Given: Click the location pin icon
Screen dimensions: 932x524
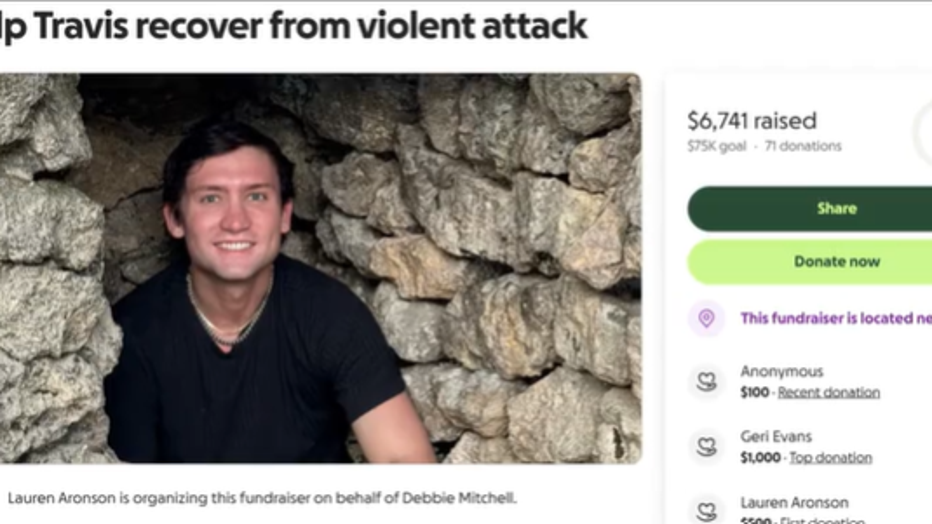Looking at the screenshot, I should click(706, 319).
